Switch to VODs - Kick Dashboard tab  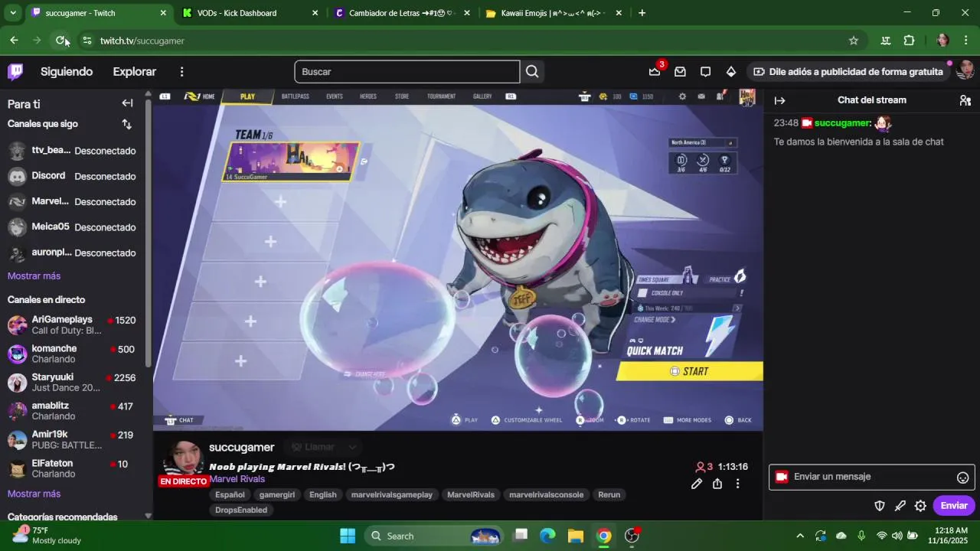click(249, 13)
